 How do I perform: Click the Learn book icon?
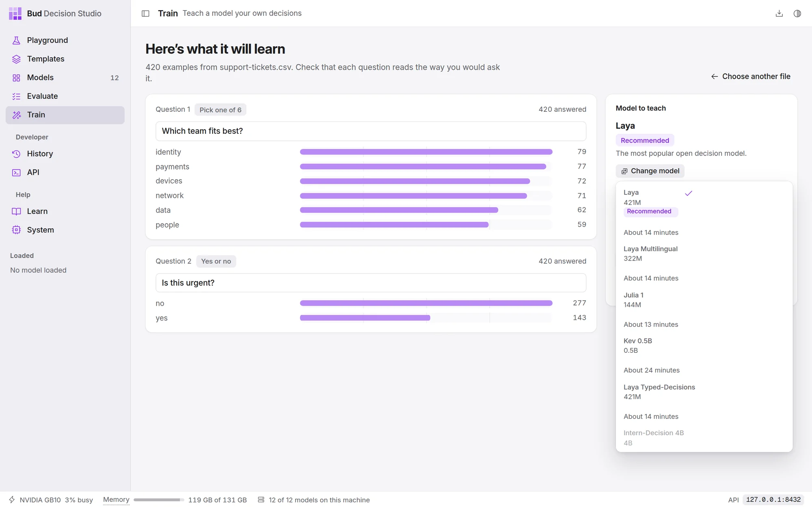click(16, 211)
